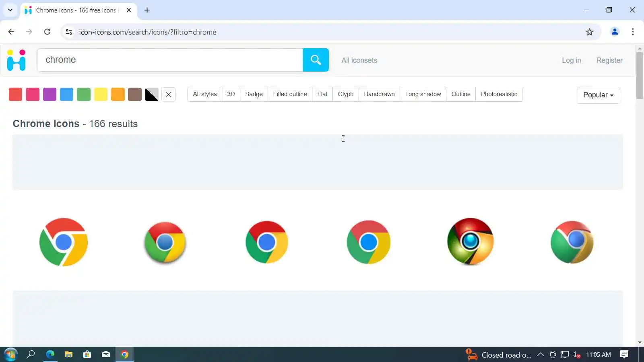Select the All styles filter
This screenshot has width=644, height=362.
[x=205, y=94]
